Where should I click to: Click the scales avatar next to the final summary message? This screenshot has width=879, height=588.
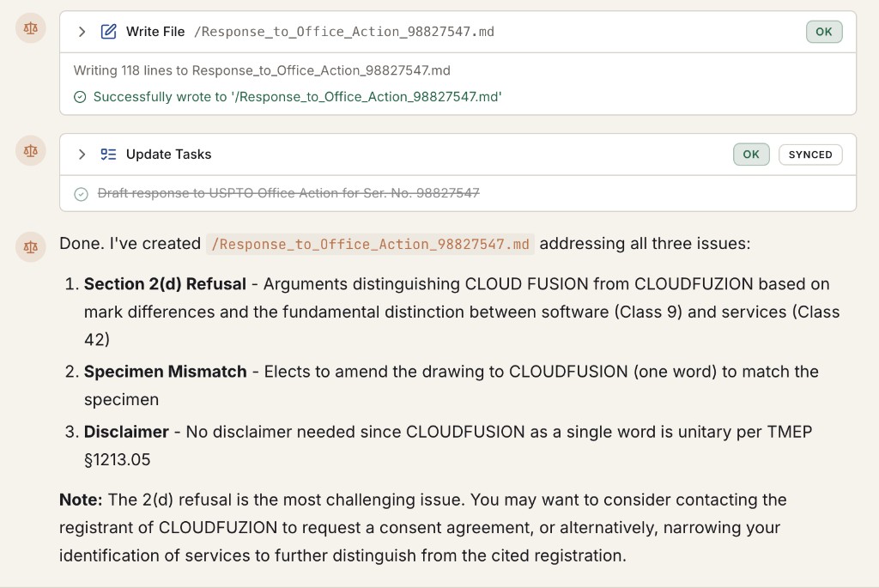coord(30,247)
